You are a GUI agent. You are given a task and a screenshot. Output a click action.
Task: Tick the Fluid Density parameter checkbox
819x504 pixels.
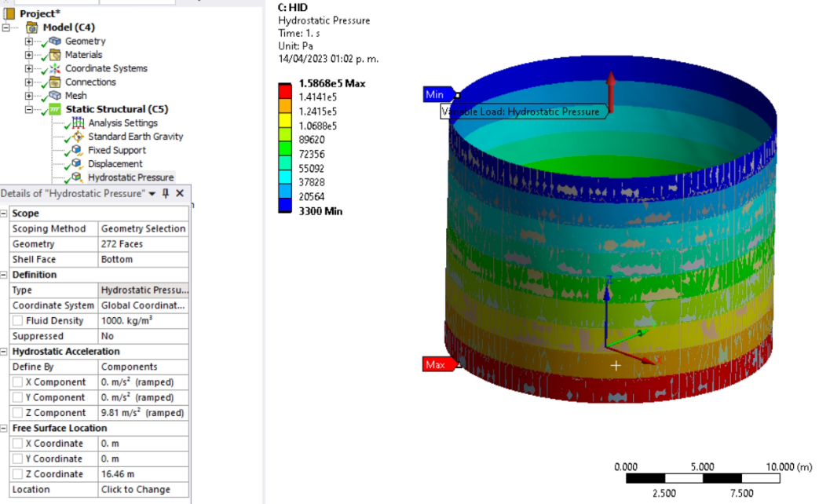click(17, 321)
